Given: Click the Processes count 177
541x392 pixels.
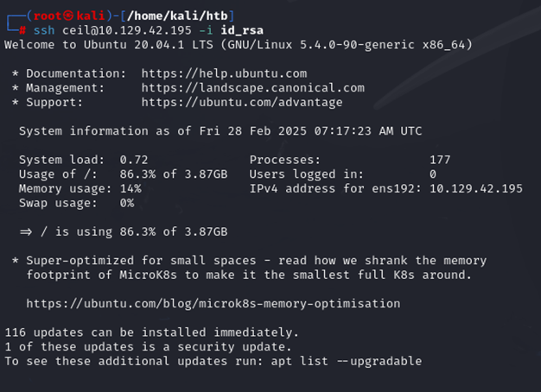Looking at the screenshot, I should tap(440, 160).
